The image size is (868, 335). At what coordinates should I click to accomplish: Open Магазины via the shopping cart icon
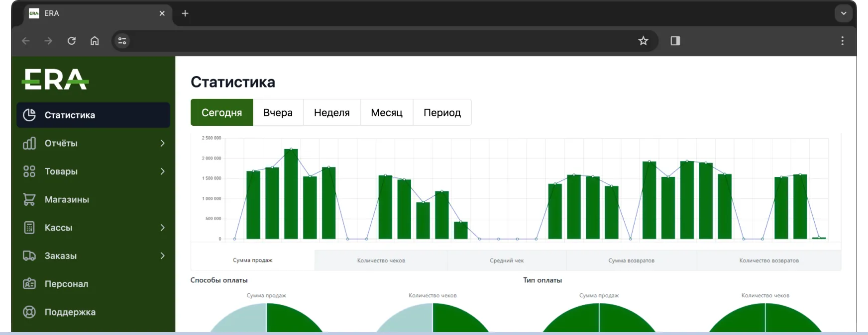(x=29, y=199)
